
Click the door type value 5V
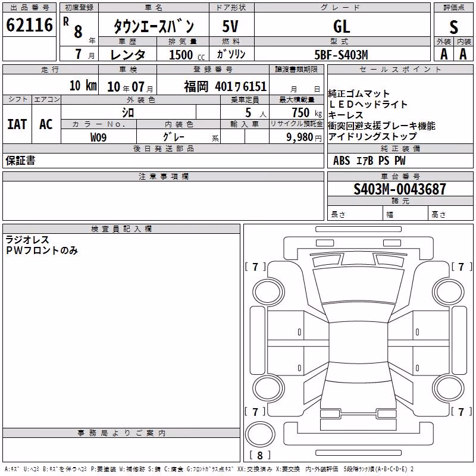point(230,26)
